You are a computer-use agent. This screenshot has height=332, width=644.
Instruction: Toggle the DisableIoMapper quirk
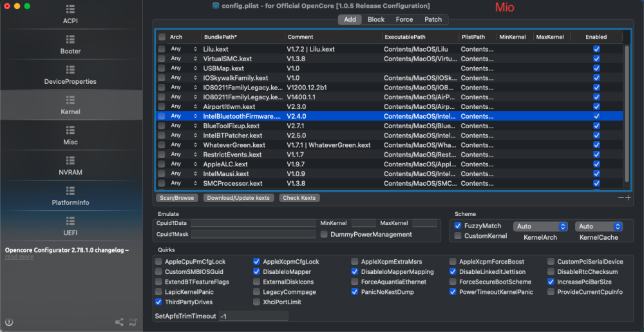[256, 271]
